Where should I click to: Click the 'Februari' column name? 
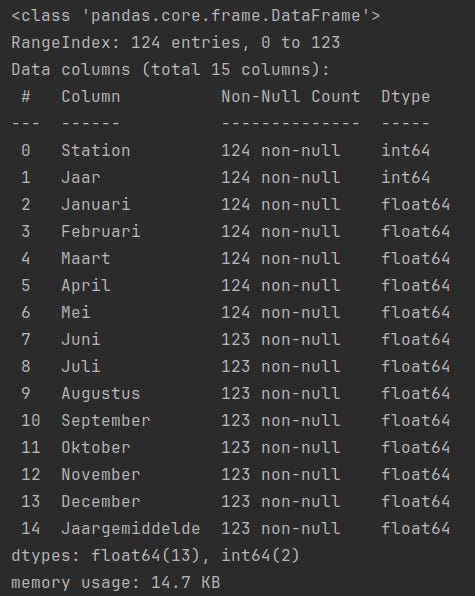101,231
